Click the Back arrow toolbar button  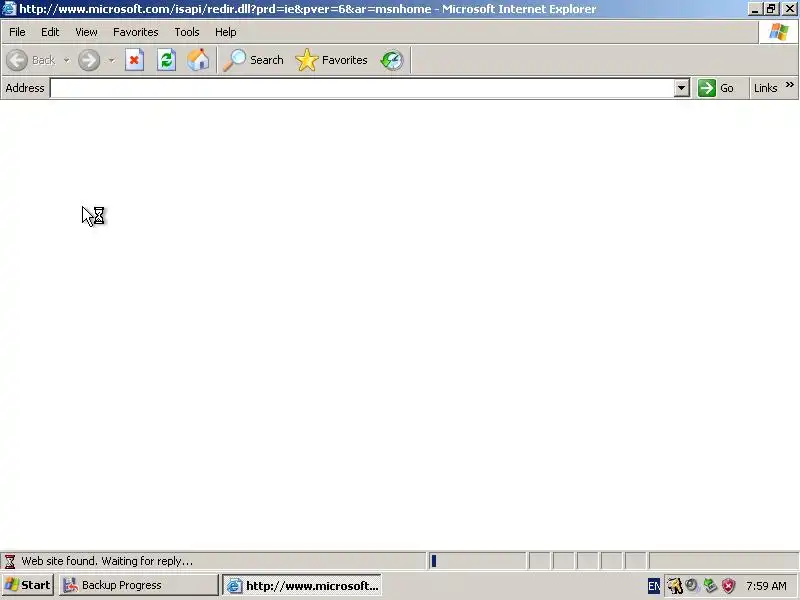coord(31,60)
